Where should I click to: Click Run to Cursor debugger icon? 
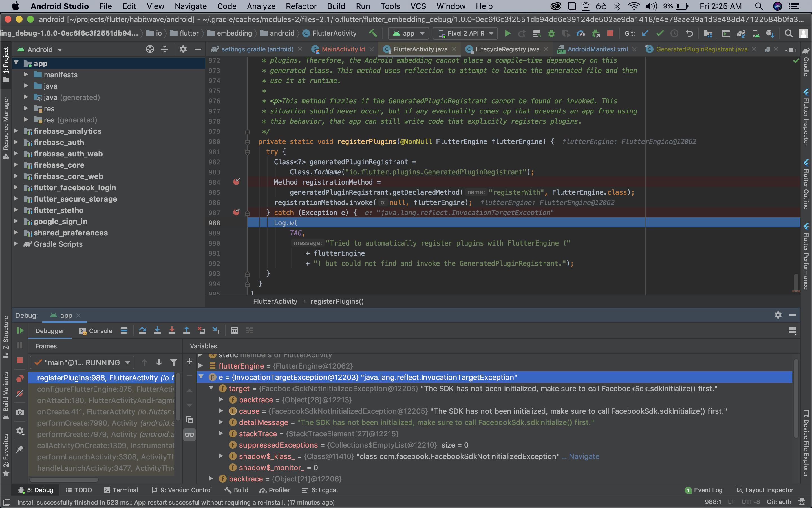tap(217, 330)
